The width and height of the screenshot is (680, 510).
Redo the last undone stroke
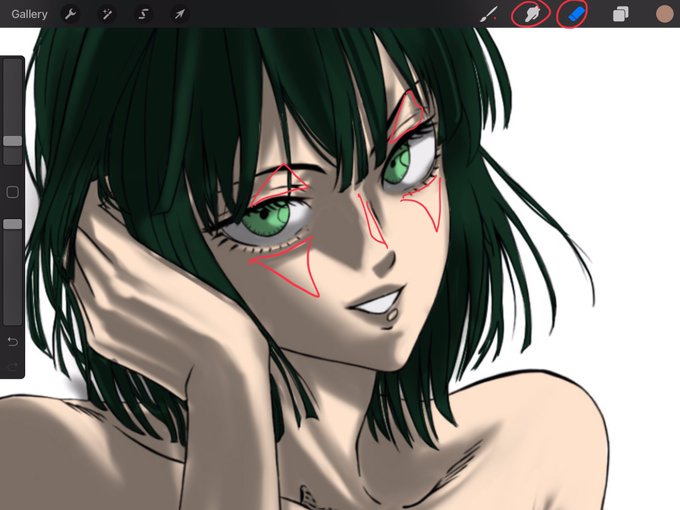tap(13, 367)
